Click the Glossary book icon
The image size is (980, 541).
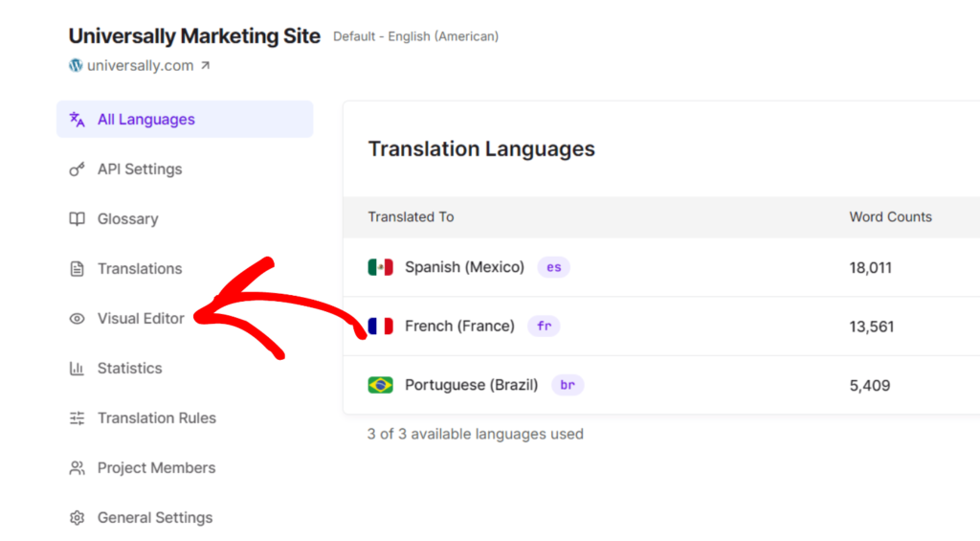77,219
